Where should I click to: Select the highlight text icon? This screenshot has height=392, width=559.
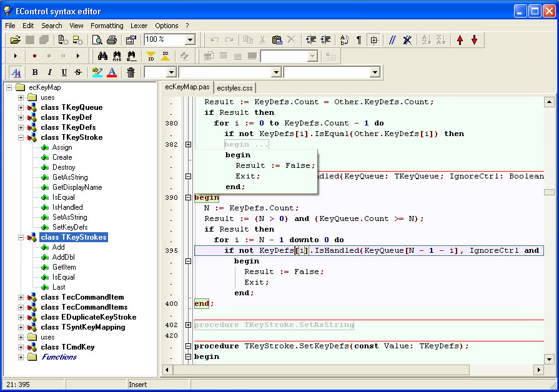click(97, 73)
